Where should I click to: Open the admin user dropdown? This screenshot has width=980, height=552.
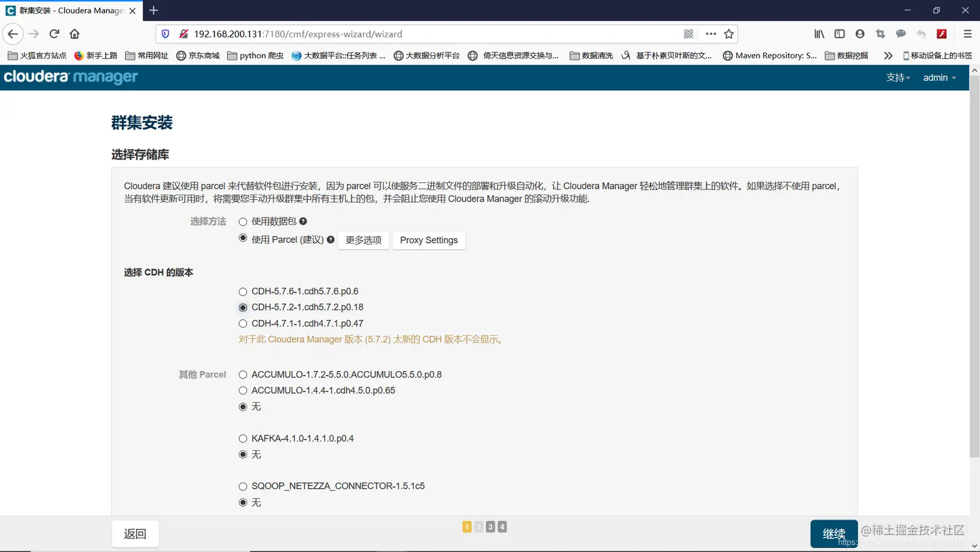[939, 77]
